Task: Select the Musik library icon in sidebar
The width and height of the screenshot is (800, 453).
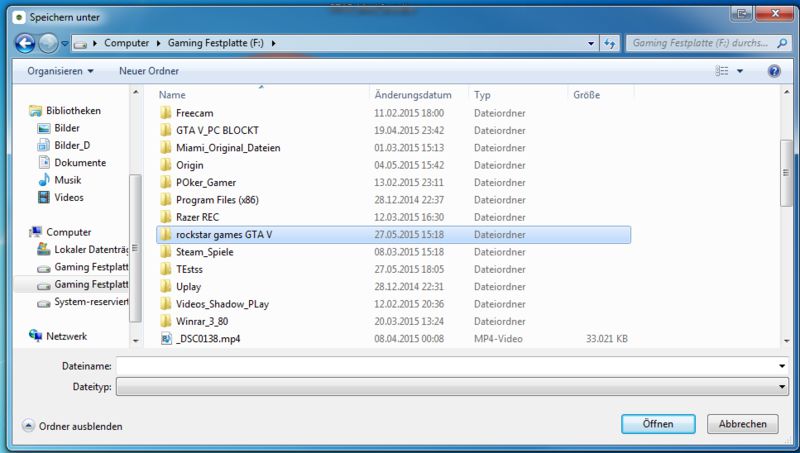Action: [x=44, y=180]
